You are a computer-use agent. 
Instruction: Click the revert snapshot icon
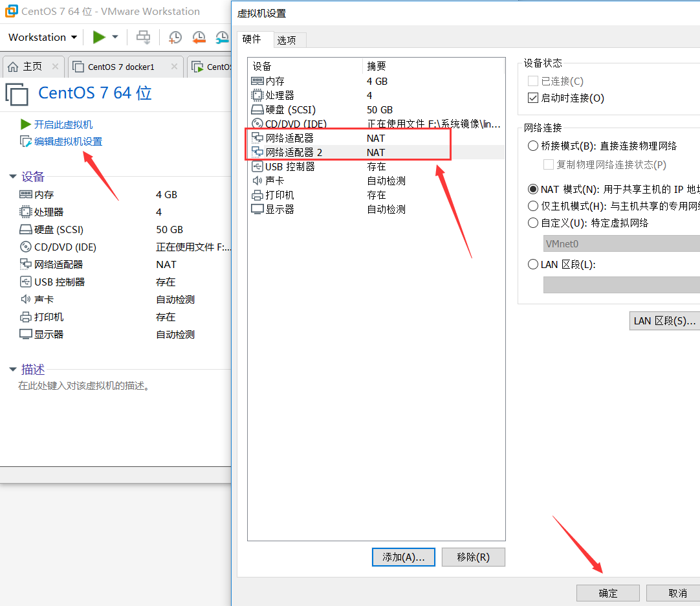[199, 37]
